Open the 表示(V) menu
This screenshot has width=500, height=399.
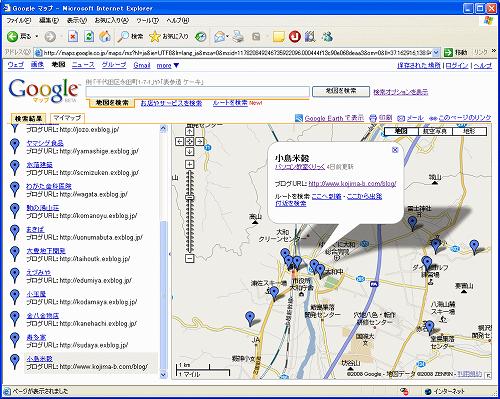(77, 21)
